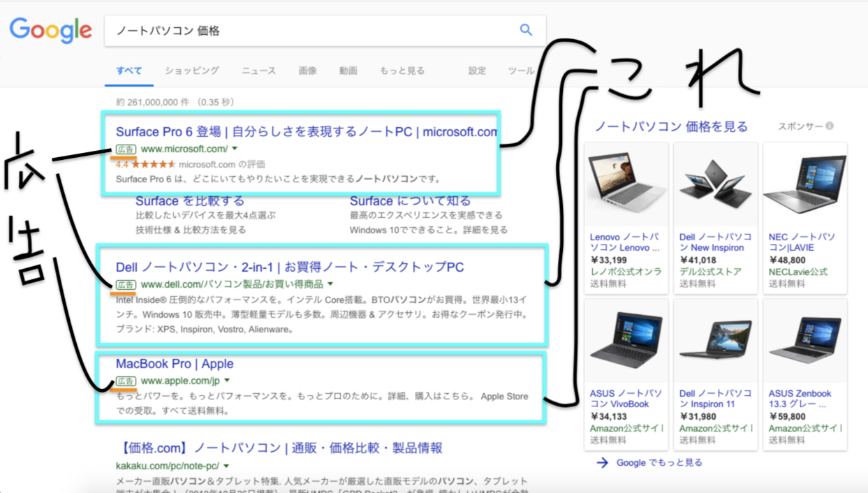Switch to the ニュース tab
The image size is (868, 493).
click(258, 71)
